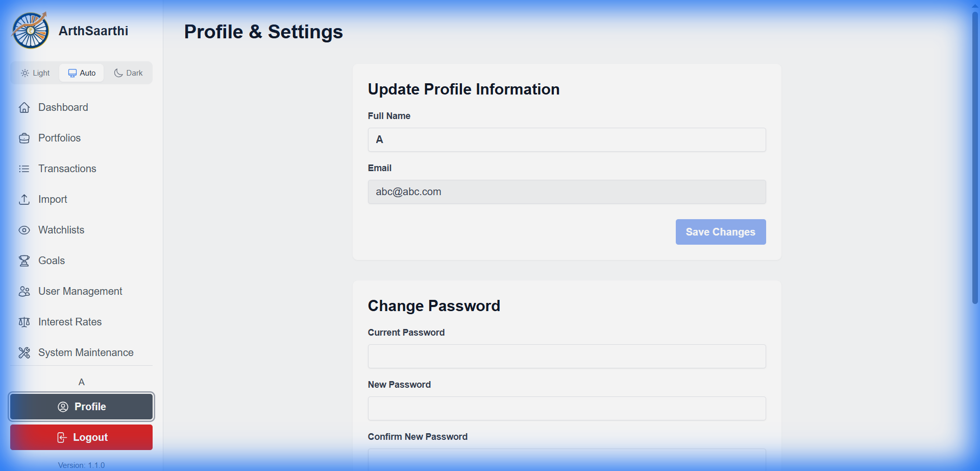Select the Auto theme option
Screen dimensions: 980x471
(x=81, y=73)
